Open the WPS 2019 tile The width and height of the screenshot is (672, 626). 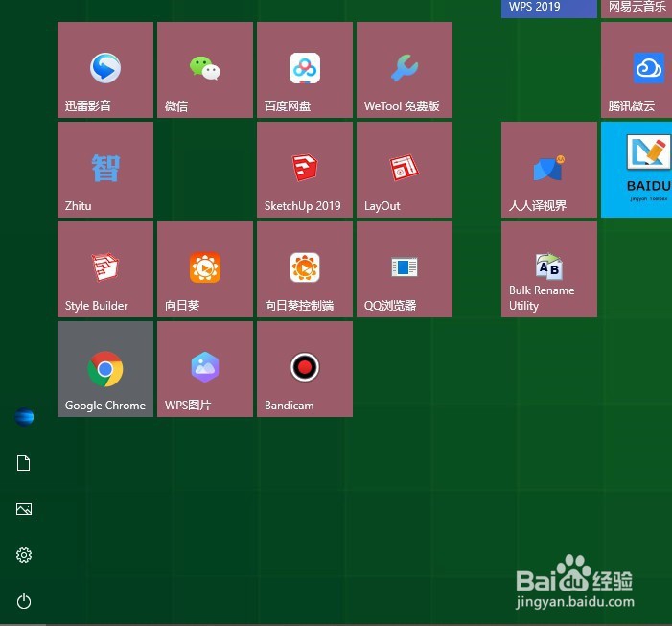549,9
